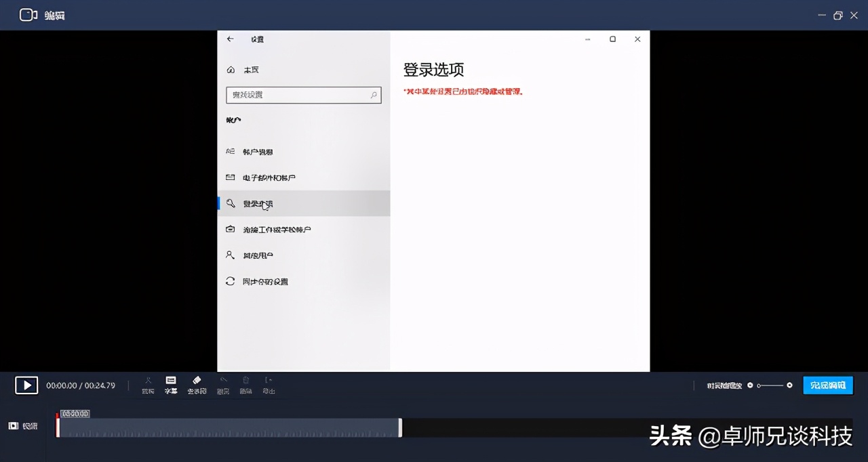Open the watermark tool
This screenshot has height=462, width=868.
[171, 385]
